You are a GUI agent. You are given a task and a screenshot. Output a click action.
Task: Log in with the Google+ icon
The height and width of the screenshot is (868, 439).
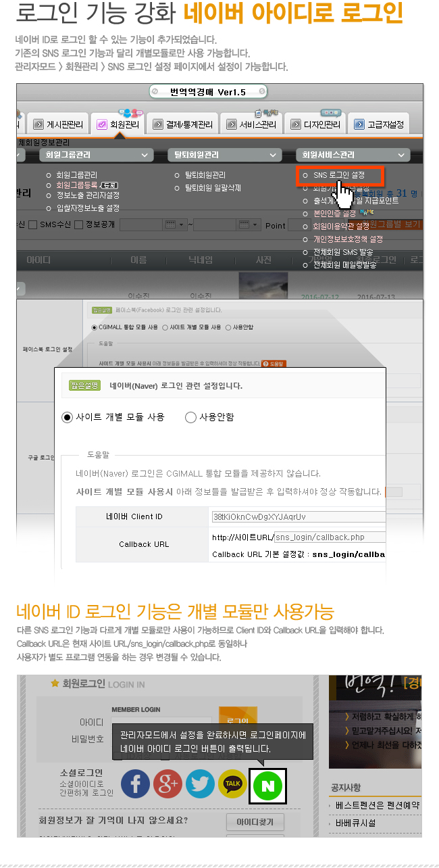tap(167, 784)
